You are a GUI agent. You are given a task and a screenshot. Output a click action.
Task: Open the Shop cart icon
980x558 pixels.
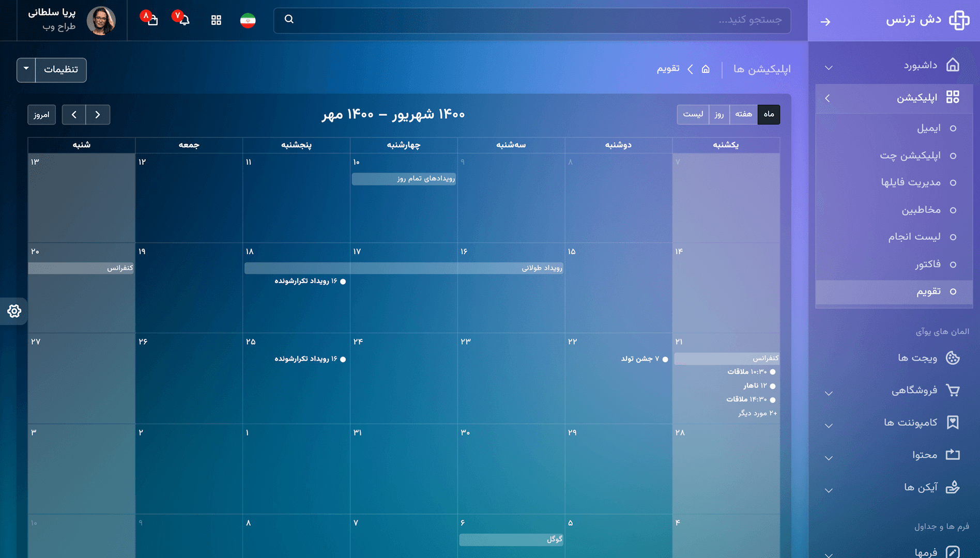pos(953,390)
